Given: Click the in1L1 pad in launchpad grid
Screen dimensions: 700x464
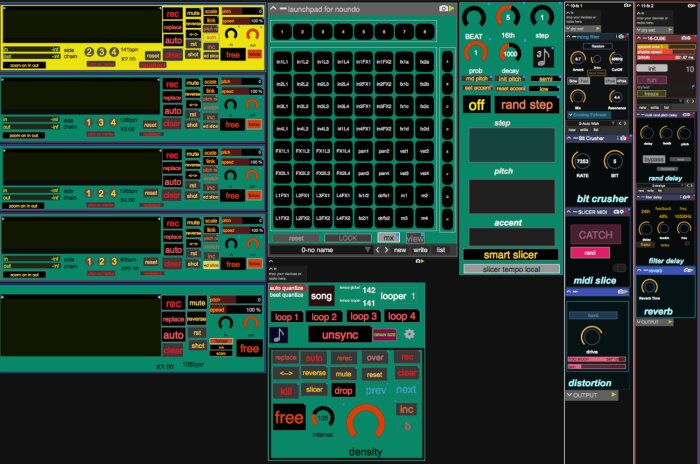Looking at the screenshot, I should 282,62.
